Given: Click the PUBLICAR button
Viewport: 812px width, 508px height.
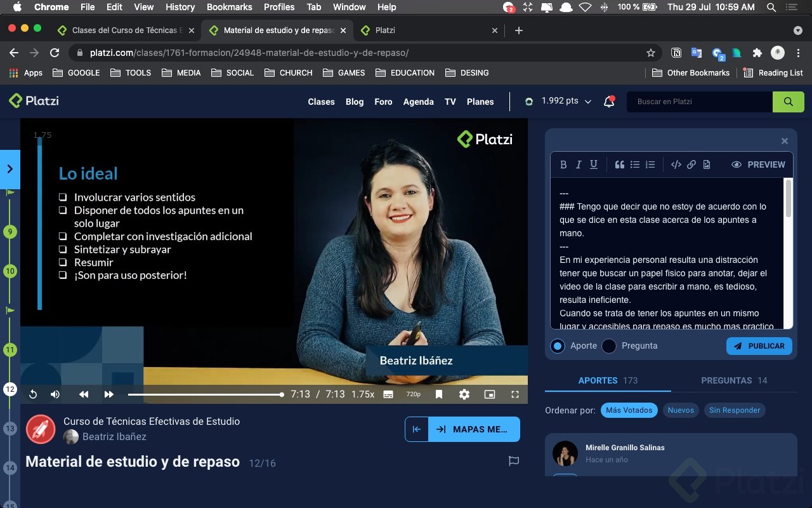Looking at the screenshot, I should 759,346.
